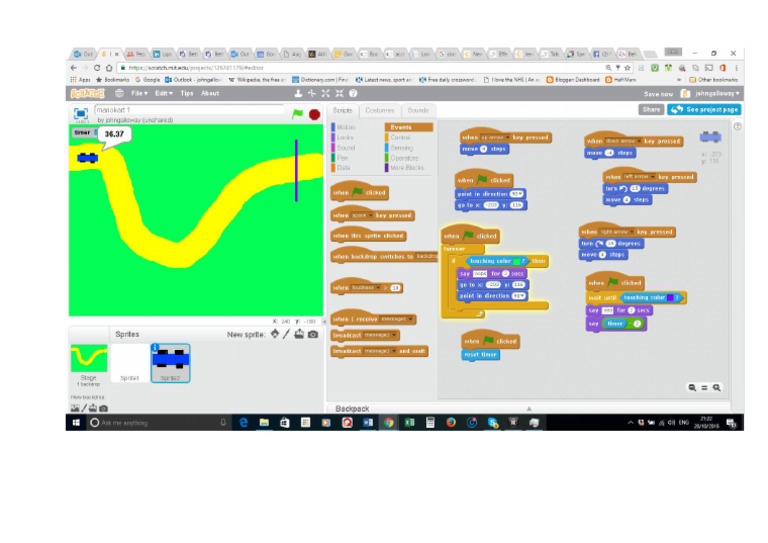Click new sprite from camera icon
The height and width of the screenshot is (543, 768).
(313, 334)
